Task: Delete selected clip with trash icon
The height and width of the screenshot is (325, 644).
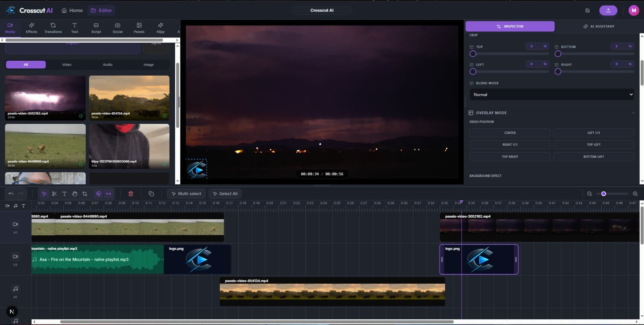Action: [131, 194]
